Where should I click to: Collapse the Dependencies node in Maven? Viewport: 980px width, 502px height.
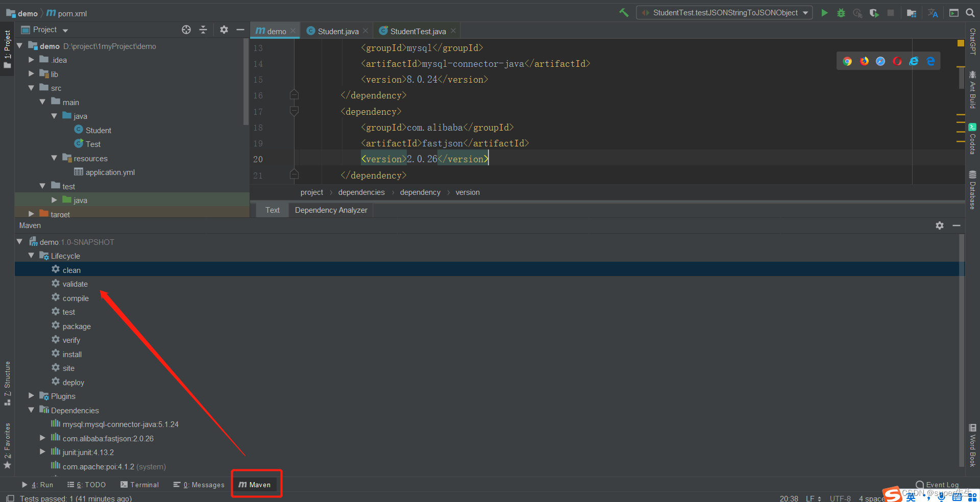pos(32,410)
